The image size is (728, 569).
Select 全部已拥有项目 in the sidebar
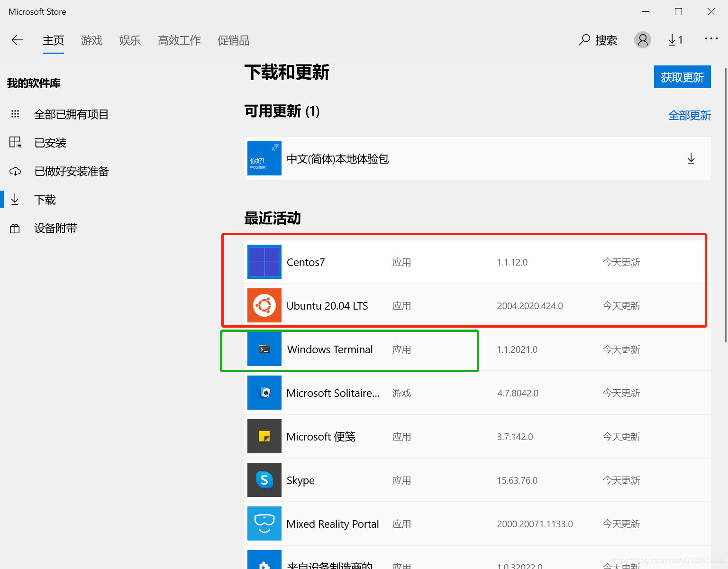(x=71, y=114)
